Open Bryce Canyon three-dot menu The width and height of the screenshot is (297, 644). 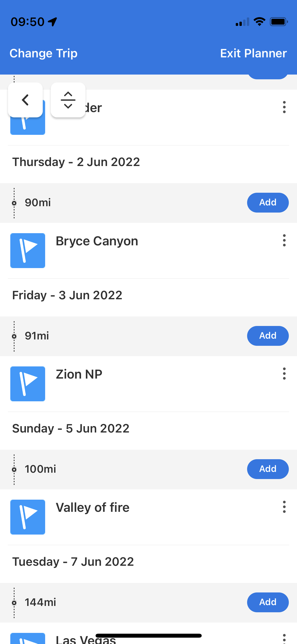pyautogui.click(x=284, y=240)
